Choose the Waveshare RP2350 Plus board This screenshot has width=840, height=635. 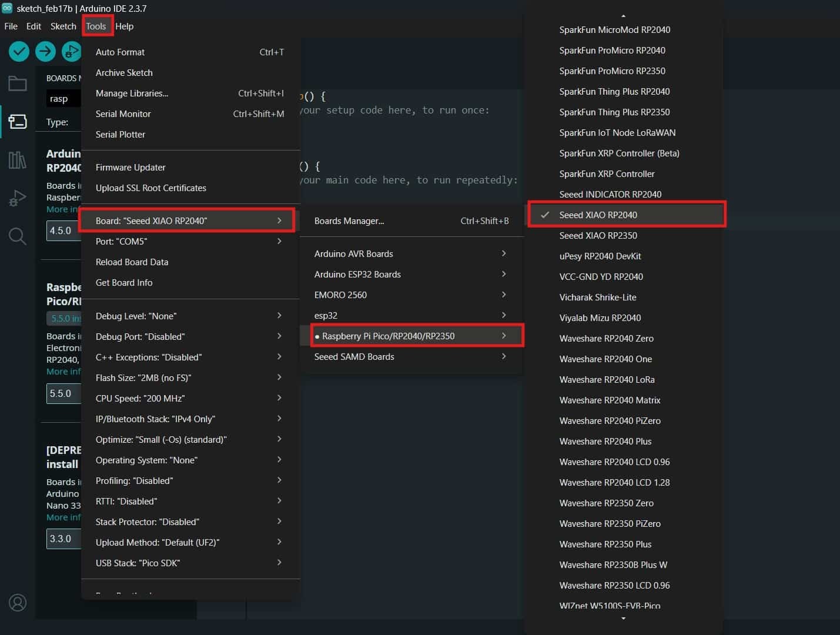click(x=623, y=544)
